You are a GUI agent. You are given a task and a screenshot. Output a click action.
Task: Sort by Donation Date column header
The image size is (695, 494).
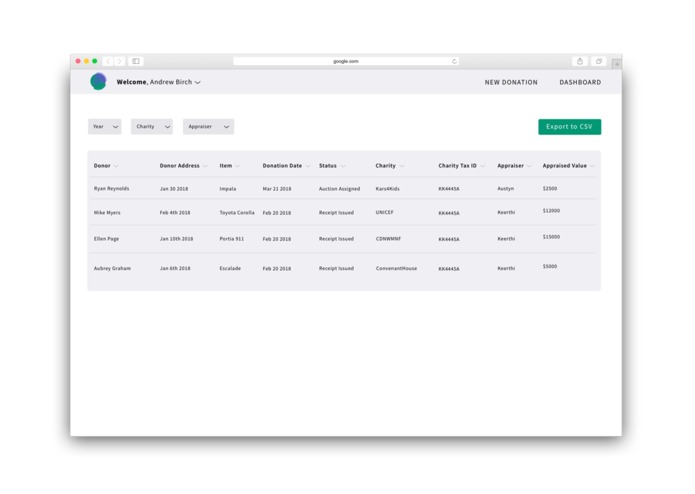(286, 166)
